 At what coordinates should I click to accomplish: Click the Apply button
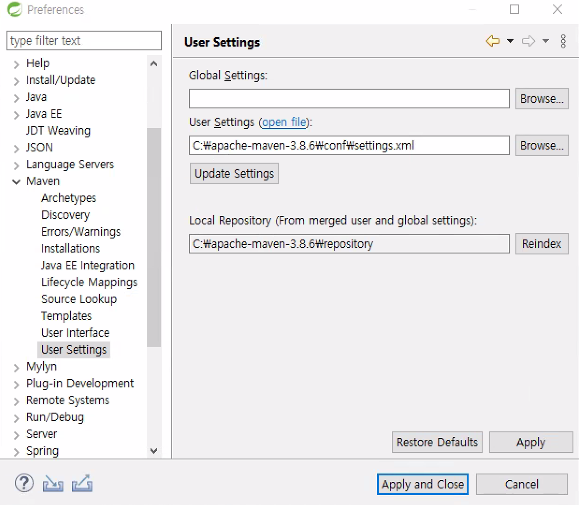pos(531,442)
